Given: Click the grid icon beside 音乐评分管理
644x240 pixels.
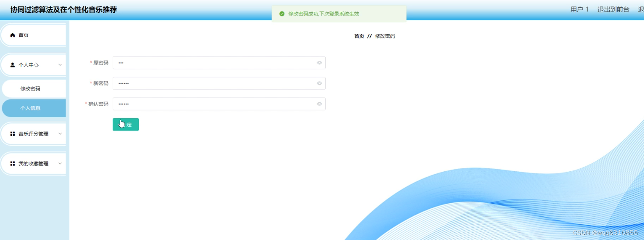Looking at the screenshot, I should (x=13, y=134).
